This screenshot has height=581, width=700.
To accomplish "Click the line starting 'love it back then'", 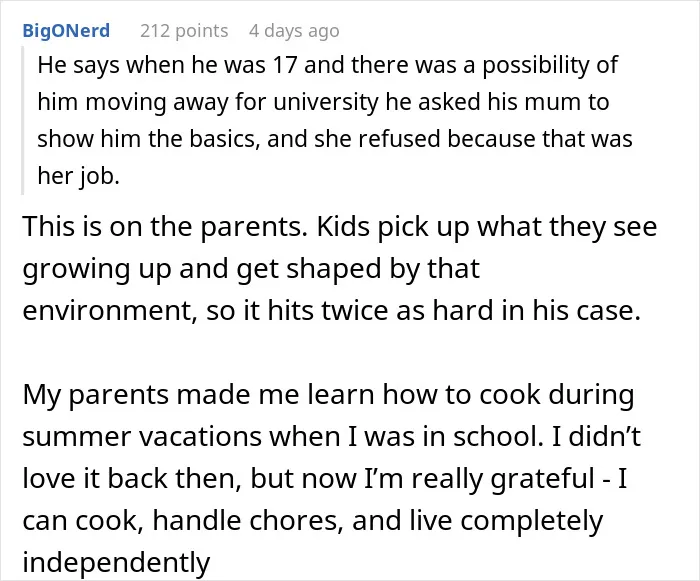I will pos(325,479).
